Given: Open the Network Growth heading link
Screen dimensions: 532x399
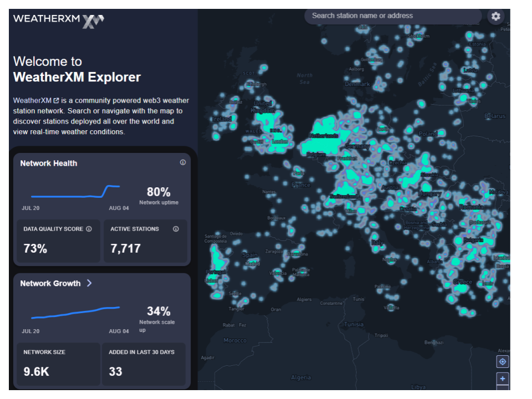Looking at the screenshot, I should click(50, 283).
